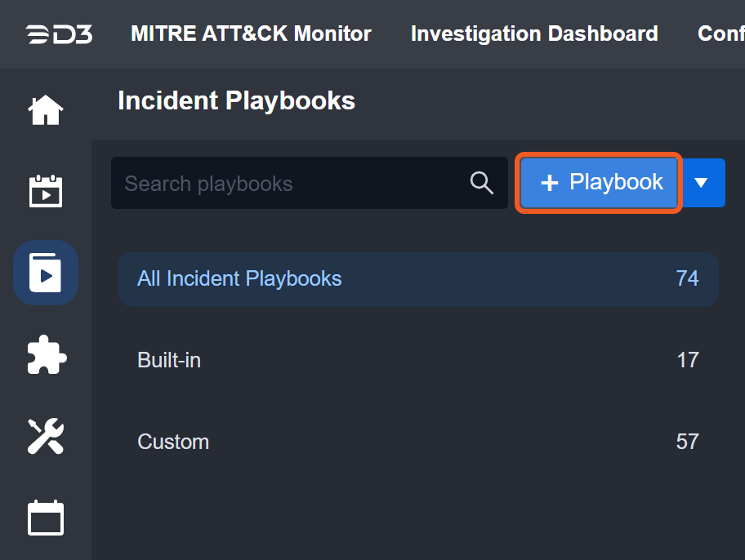Click the 57 count next to Custom
The width and height of the screenshot is (745, 560).
click(x=687, y=442)
